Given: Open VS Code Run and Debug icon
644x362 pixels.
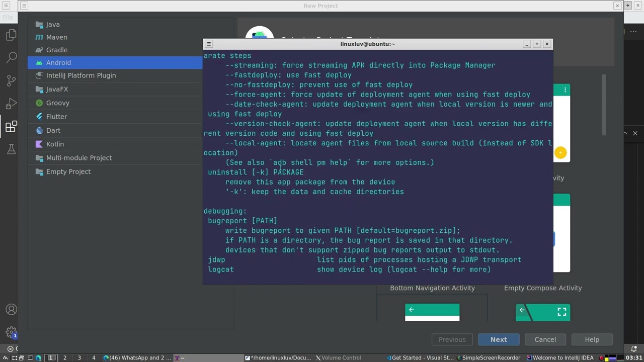Looking at the screenshot, I should pyautogui.click(x=11, y=104).
